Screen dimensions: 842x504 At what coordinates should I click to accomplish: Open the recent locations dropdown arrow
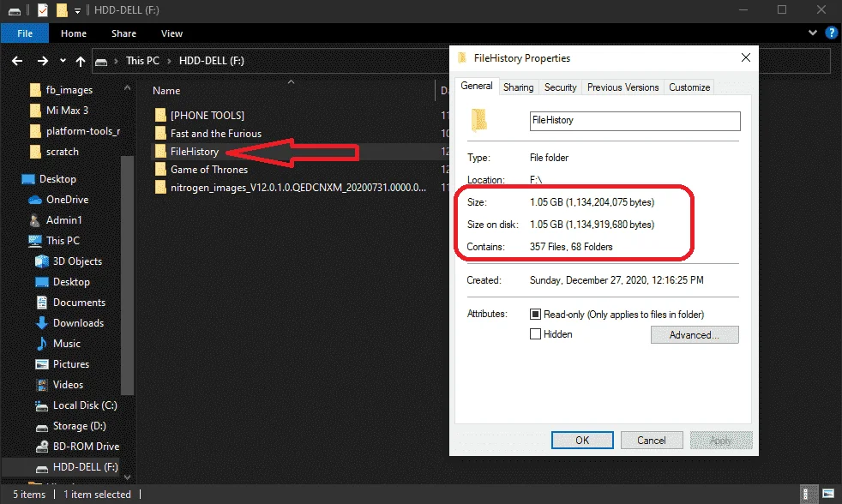pos(63,61)
